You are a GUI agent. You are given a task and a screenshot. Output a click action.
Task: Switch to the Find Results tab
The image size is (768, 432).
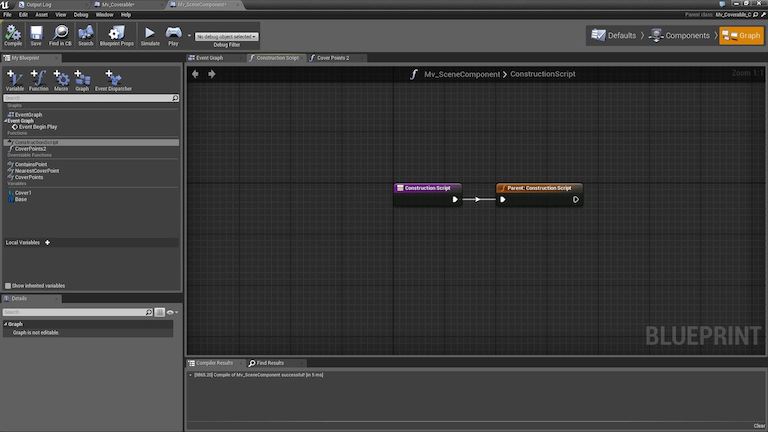[x=270, y=363]
